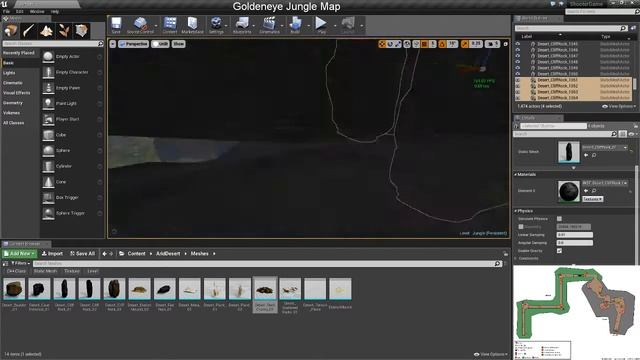
Task: Open the Settings toolbar icon
Action: [x=216, y=25]
